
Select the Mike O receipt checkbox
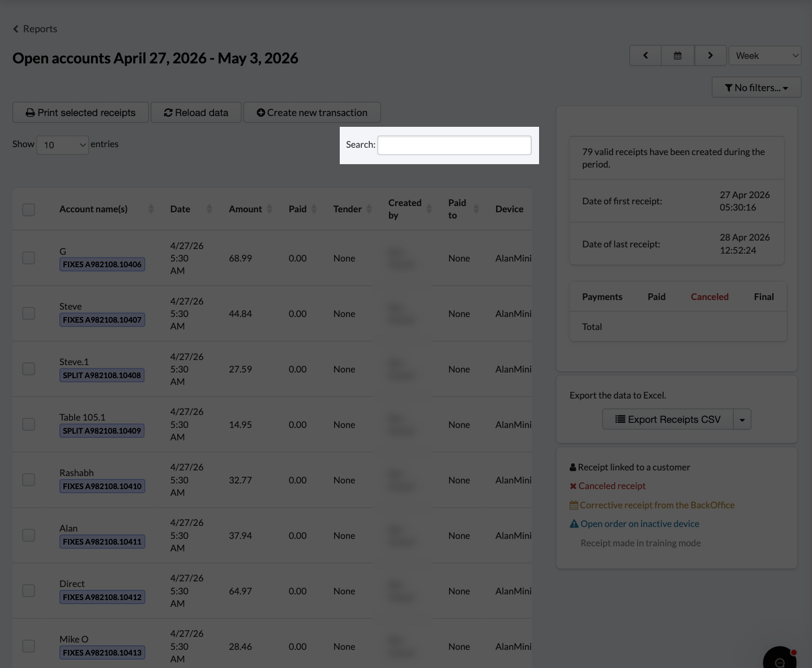click(x=28, y=645)
